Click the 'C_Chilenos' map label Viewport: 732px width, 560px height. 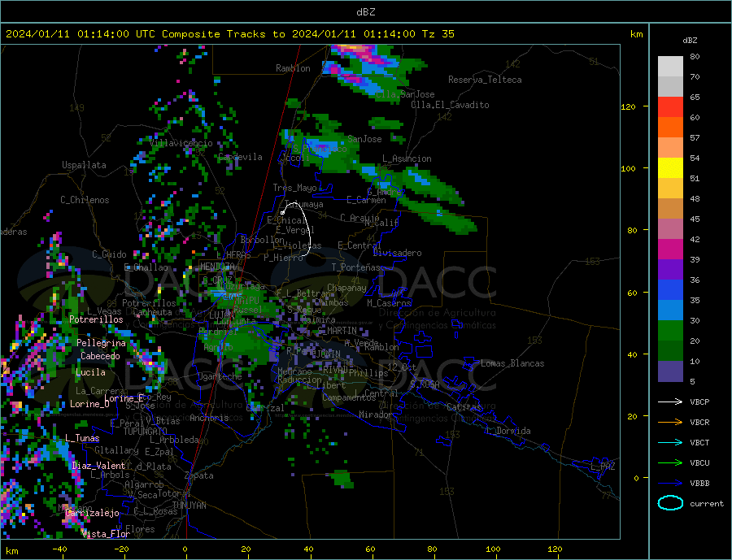coord(85,200)
